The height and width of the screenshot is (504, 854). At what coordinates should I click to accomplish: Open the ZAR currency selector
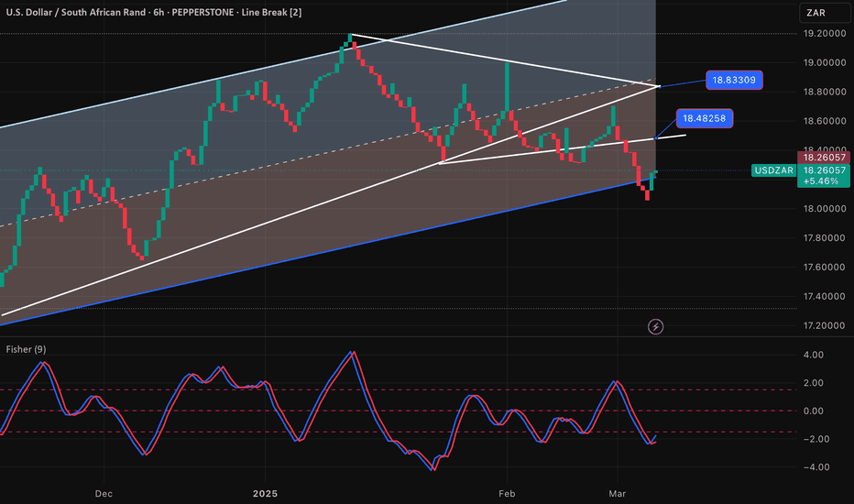click(x=824, y=13)
